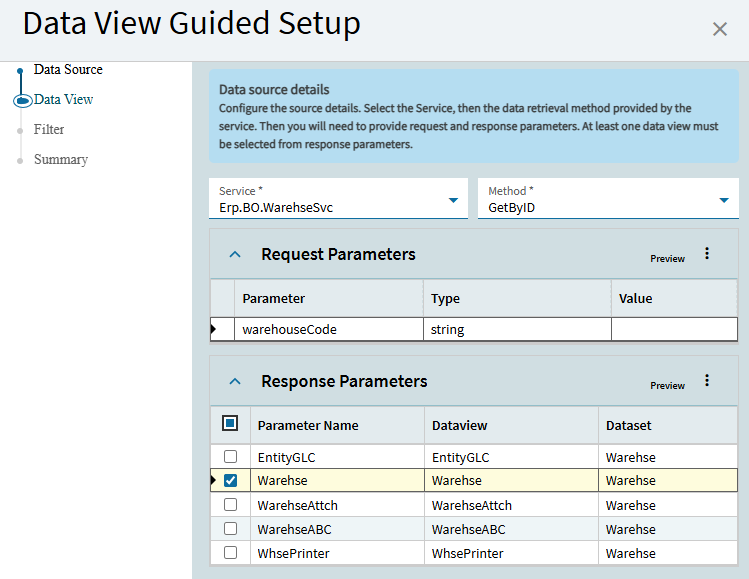Open the Method dropdown arrow

click(x=724, y=200)
